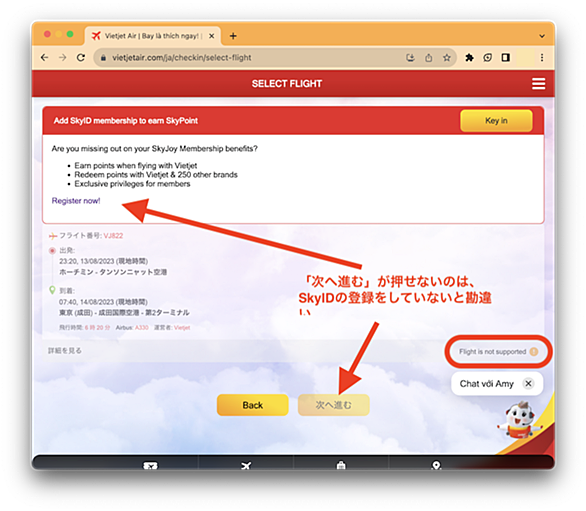Click the Flight is not supported warning icon
The width and height of the screenshot is (586, 511).
tap(534, 351)
